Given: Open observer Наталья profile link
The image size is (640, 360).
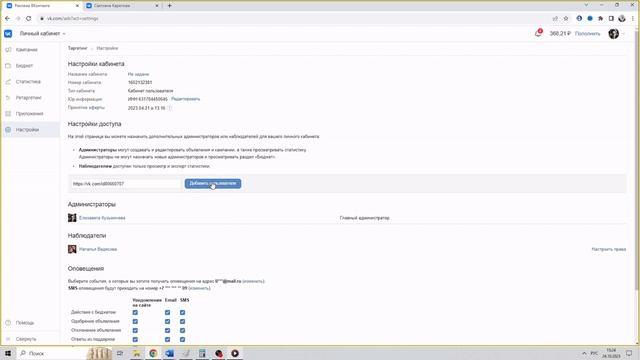Looking at the screenshot, I should [98, 249].
